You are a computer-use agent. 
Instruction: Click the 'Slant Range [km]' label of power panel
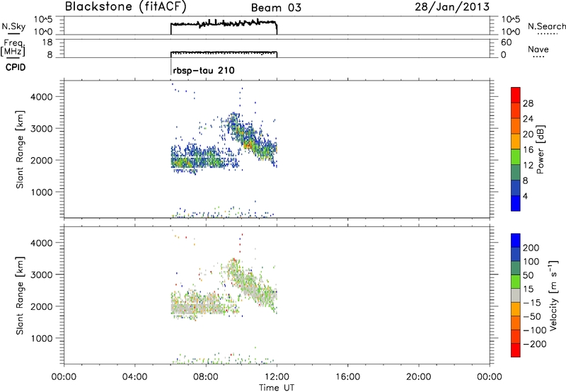(x=20, y=149)
